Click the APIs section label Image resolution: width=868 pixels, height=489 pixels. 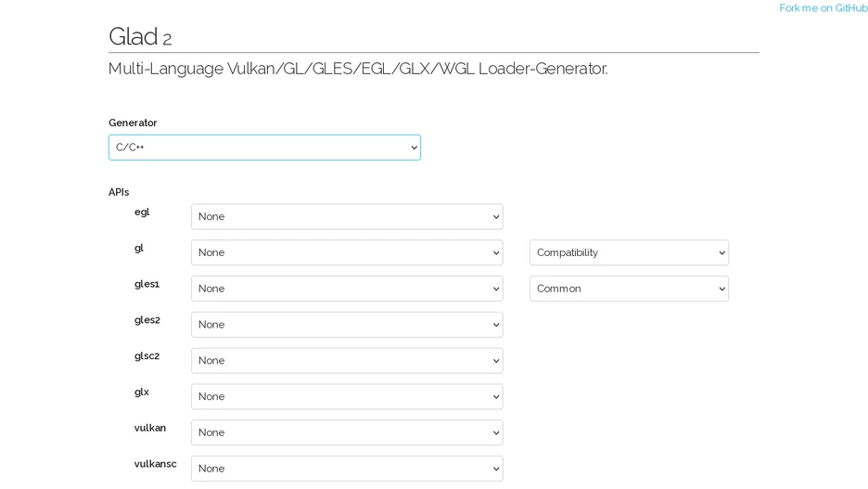point(119,192)
